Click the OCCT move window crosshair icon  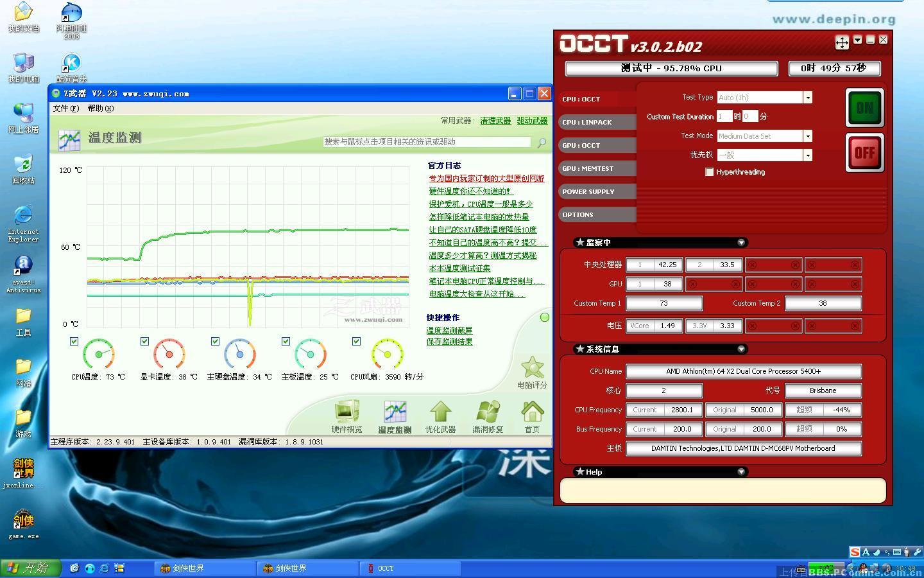pos(842,42)
